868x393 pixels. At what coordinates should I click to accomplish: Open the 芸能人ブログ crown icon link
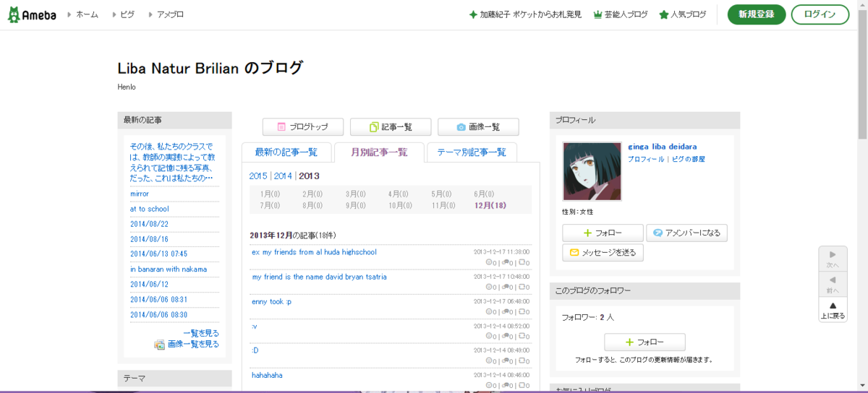click(597, 14)
